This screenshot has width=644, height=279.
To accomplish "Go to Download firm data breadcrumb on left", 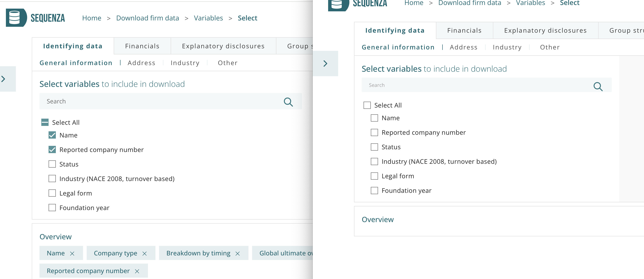I will click(x=147, y=18).
